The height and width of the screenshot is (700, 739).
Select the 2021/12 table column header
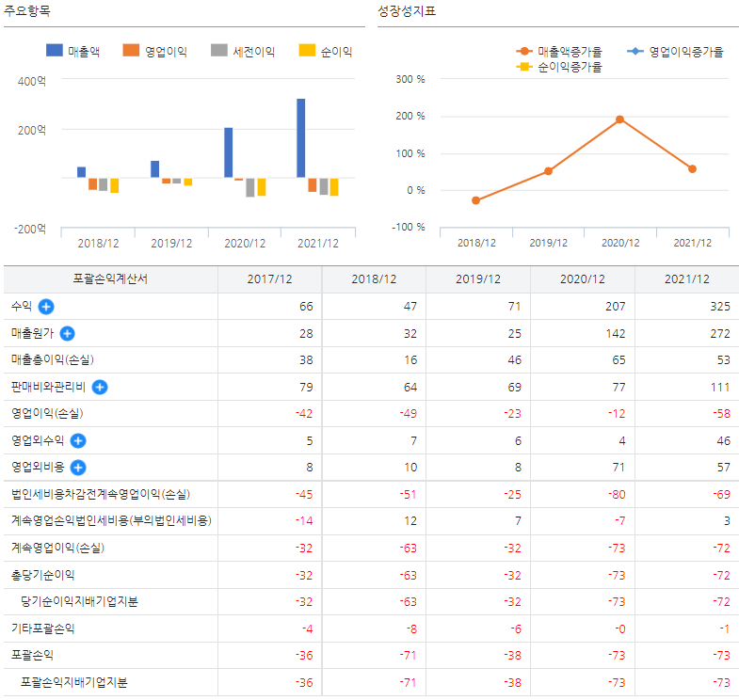(x=686, y=279)
